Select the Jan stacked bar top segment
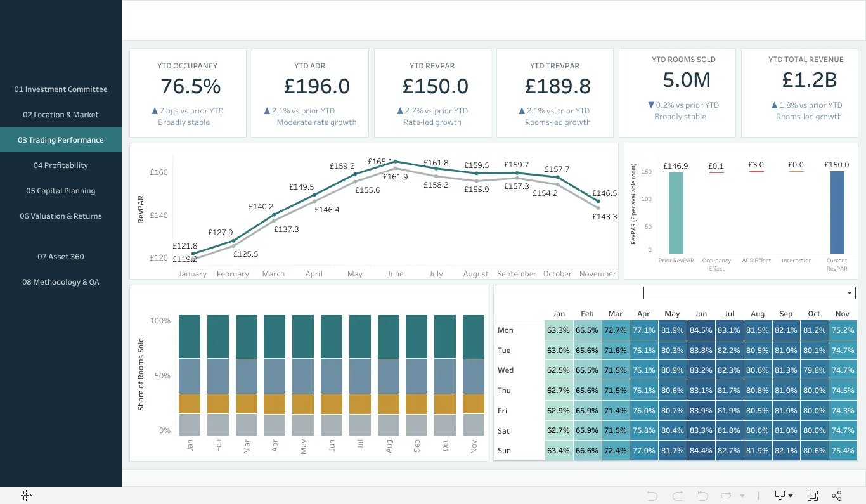 190,337
